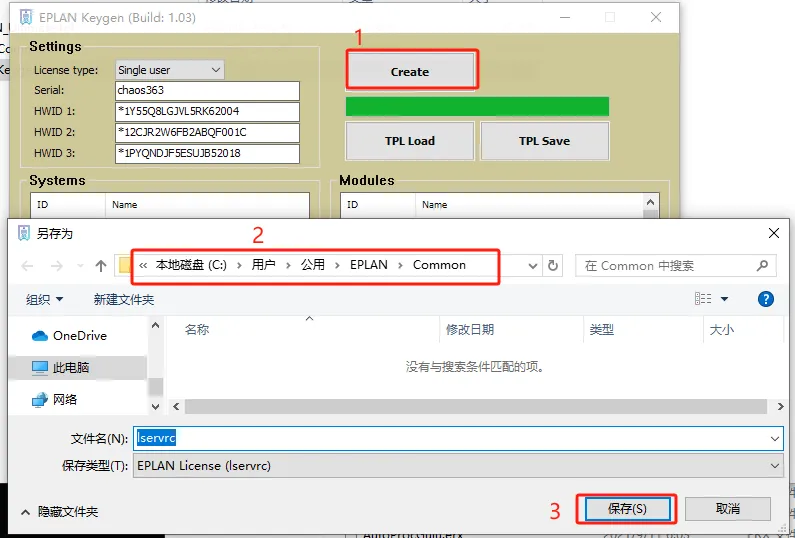Click the EPLAN Keygen title bar icon
Image resolution: width=795 pixels, height=538 pixels.
26,17
